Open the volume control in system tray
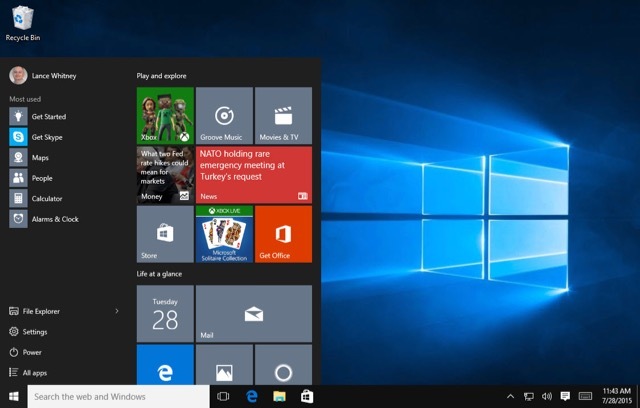The width and height of the screenshot is (640, 408). pyautogui.click(x=547, y=397)
